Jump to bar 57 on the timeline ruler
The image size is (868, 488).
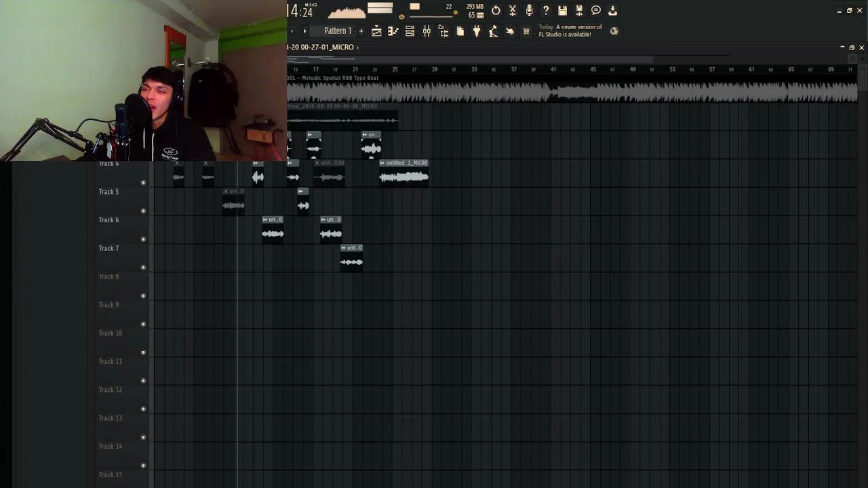point(712,69)
